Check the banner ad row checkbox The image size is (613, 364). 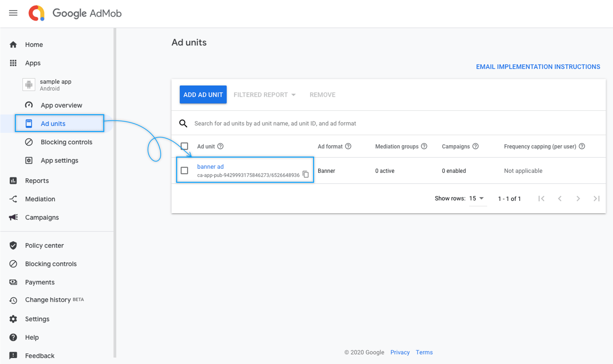[x=184, y=171]
